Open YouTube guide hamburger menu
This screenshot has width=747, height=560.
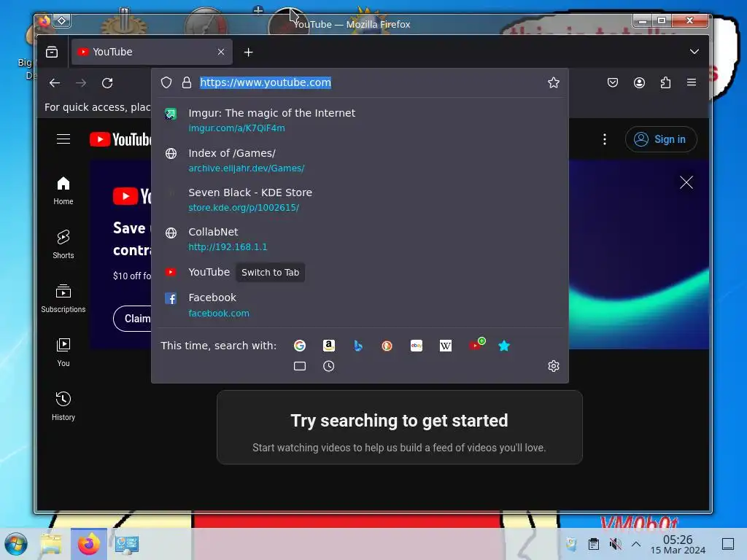[63, 139]
